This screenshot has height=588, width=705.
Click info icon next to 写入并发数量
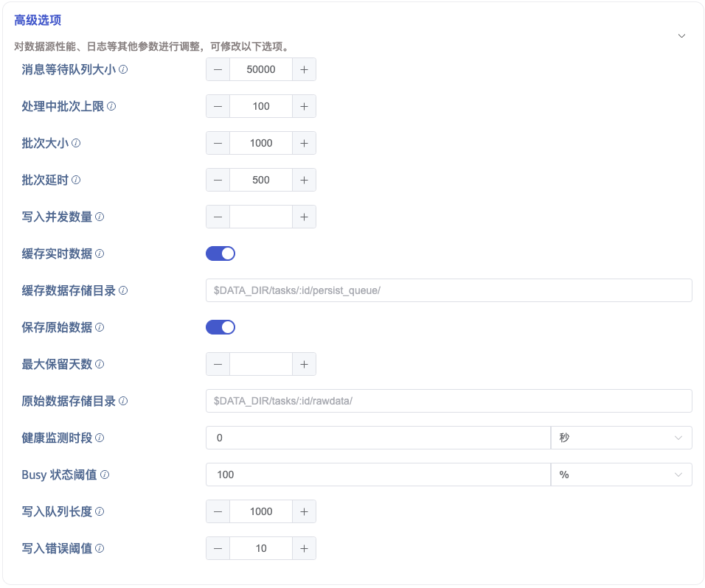(x=100, y=217)
